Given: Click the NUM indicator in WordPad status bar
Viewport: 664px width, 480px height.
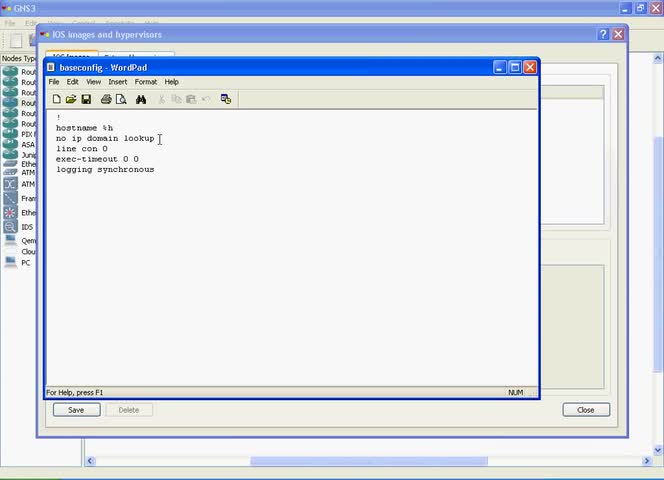Looking at the screenshot, I should point(515,392).
